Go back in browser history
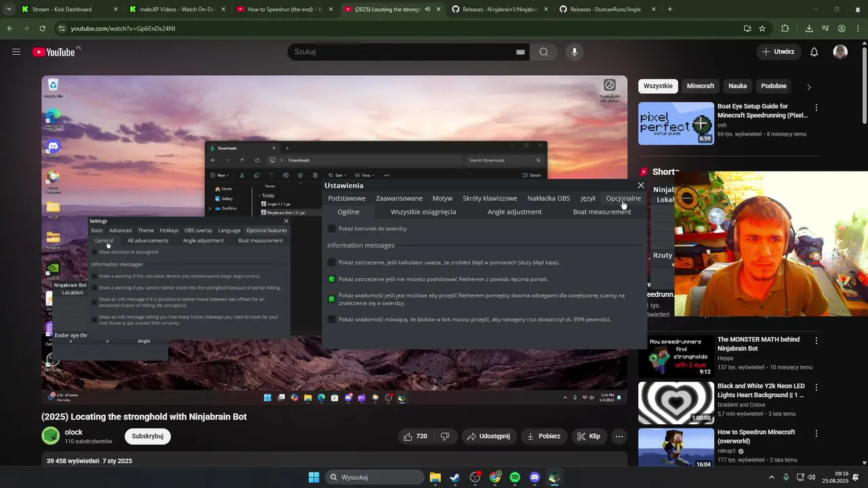 click(9, 28)
